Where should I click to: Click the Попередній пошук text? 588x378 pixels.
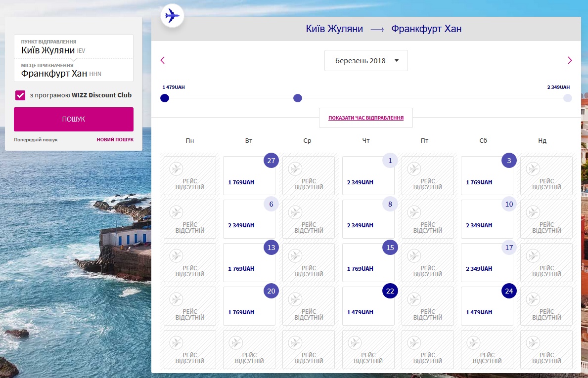(36, 140)
